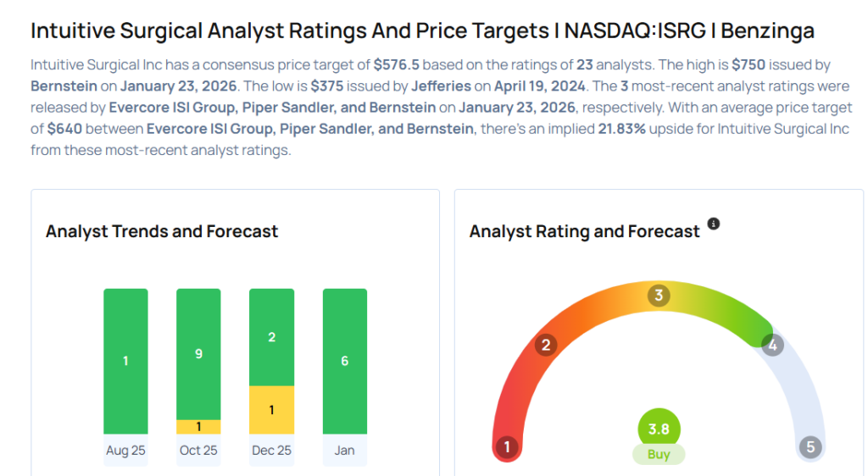
Task: Click the green 3.8 rating circle
Action: (659, 429)
